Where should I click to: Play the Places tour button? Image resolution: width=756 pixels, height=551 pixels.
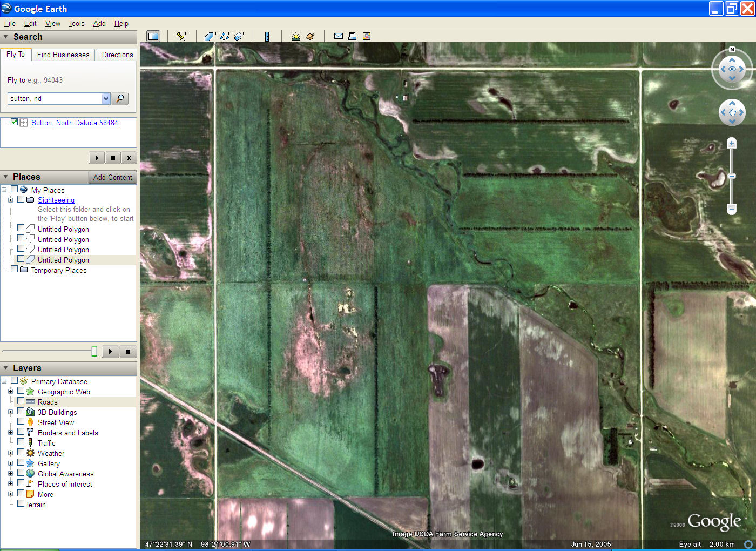(x=110, y=352)
